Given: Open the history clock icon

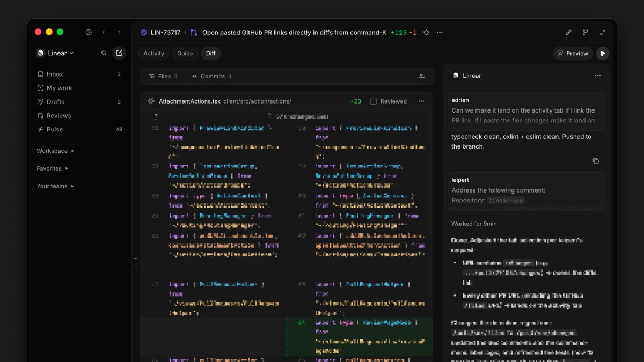Looking at the screenshot, I should 89,32.
